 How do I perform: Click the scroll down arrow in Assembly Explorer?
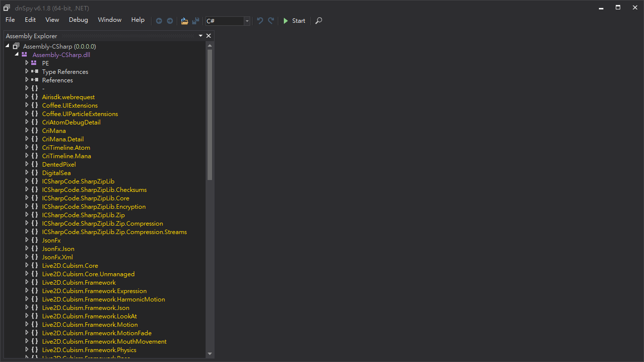pos(210,354)
